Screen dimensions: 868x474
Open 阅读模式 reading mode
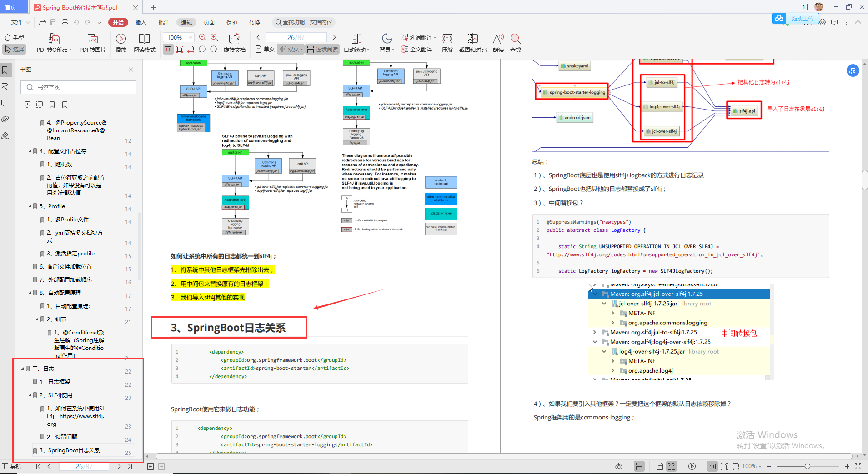pos(144,39)
